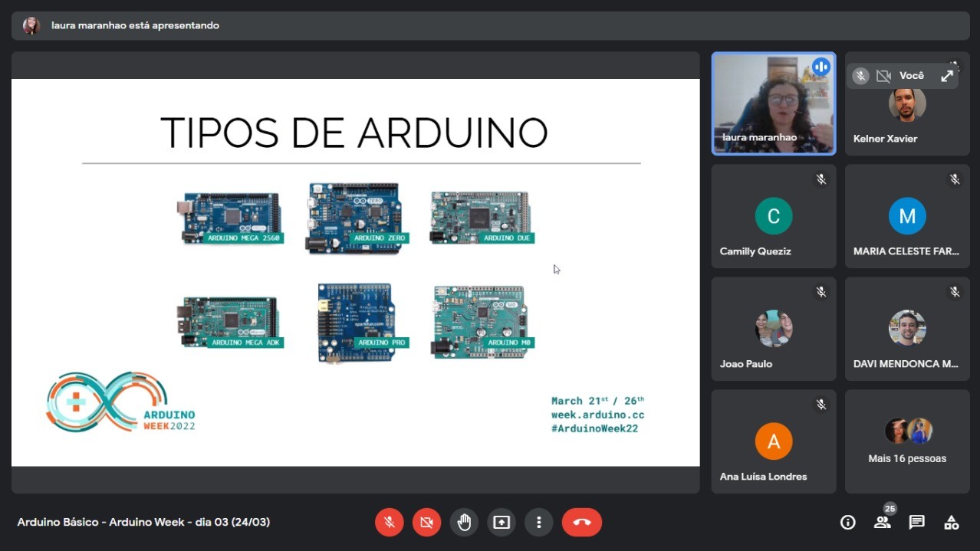This screenshot has height=551, width=980.
Task: Unmute microphone with the red mic button
Action: pyautogui.click(x=390, y=522)
